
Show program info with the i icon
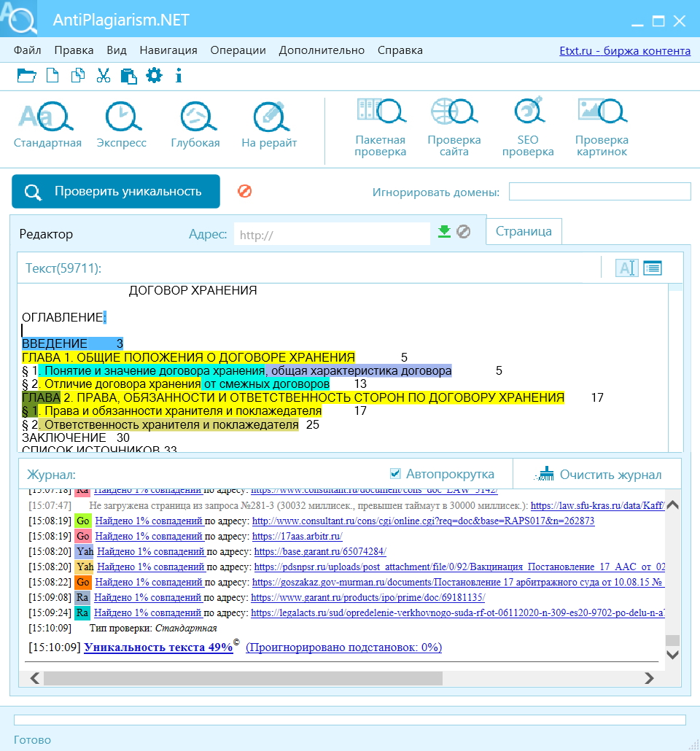point(179,76)
